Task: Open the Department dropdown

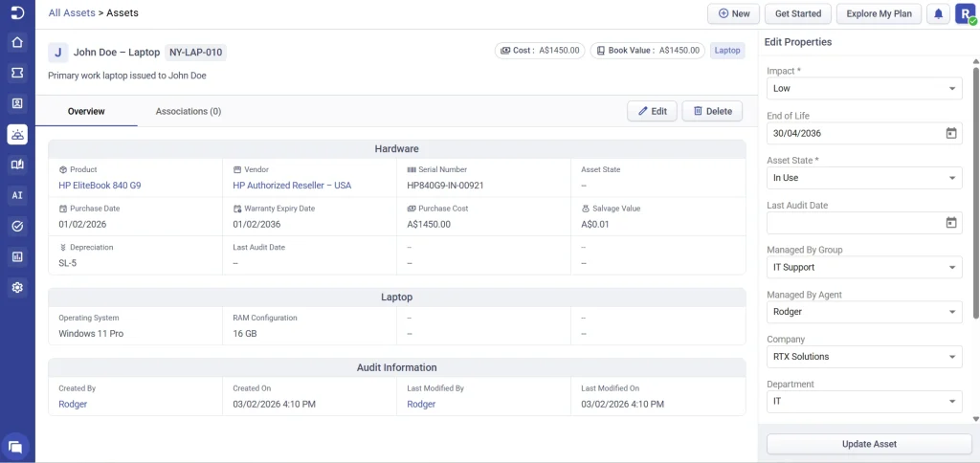Action: [x=864, y=402]
